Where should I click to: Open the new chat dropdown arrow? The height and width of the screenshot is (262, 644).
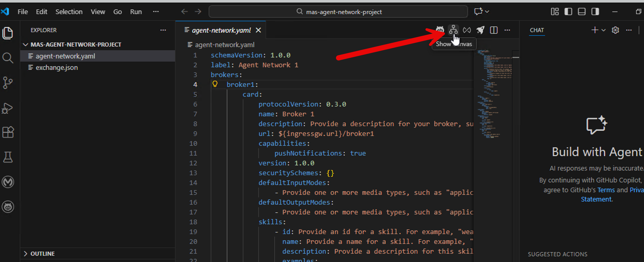point(603,30)
